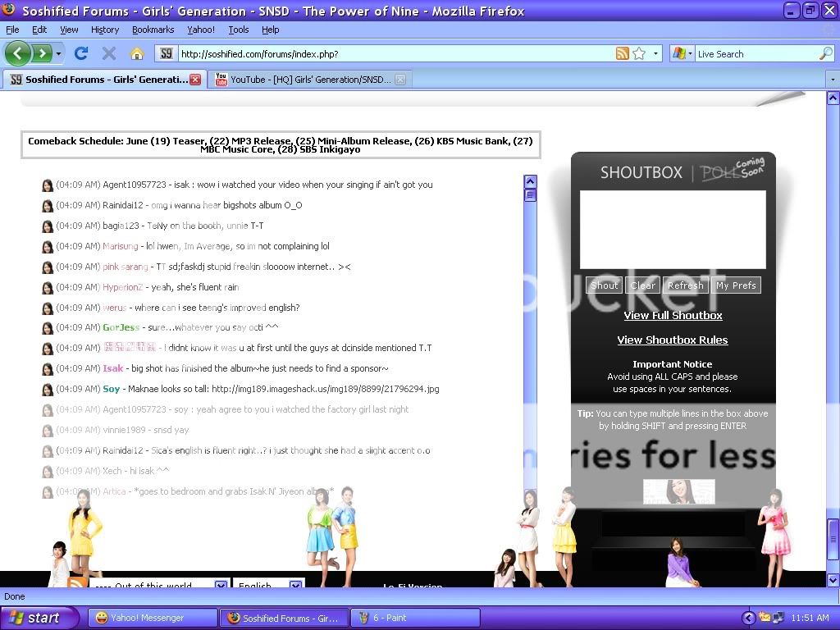840x630 pixels.
Task: Open the Yahoo! menu
Action: 201,30
